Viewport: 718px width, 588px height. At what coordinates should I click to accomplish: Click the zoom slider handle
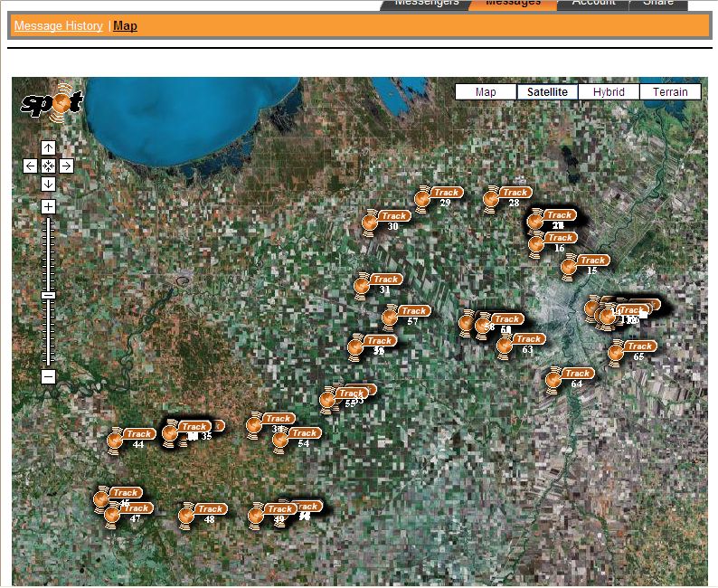point(48,296)
